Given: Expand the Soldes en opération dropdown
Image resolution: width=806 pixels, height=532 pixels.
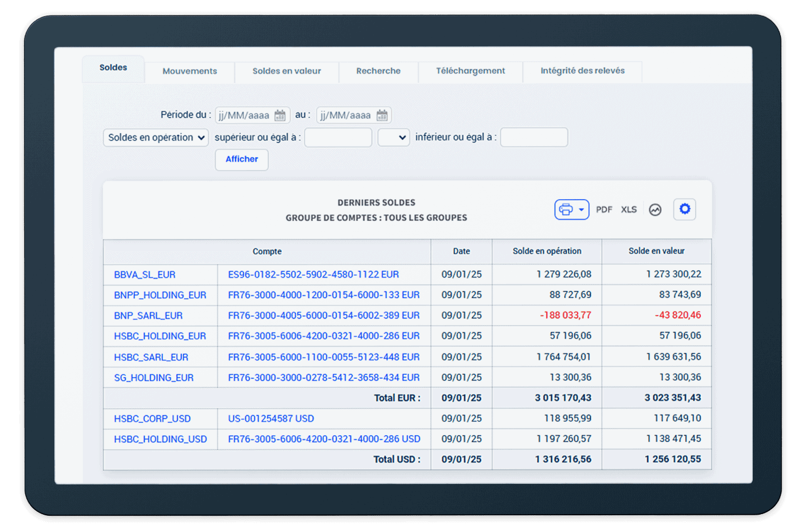Looking at the screenshot, I should [x=156, y=138].
